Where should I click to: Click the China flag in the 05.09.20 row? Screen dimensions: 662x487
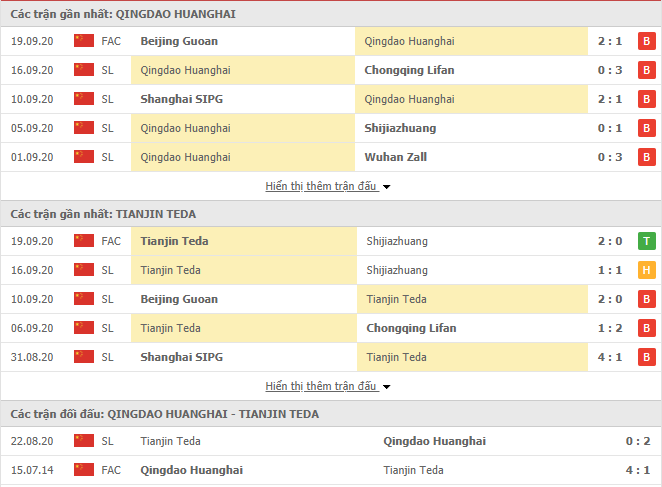tap(84, 128)
